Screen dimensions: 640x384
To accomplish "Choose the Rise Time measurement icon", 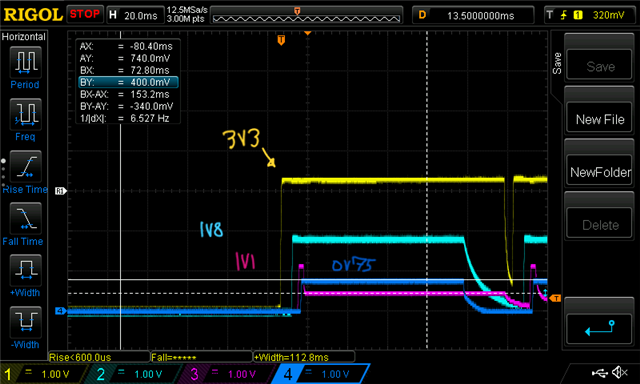I will click(25, 166).
